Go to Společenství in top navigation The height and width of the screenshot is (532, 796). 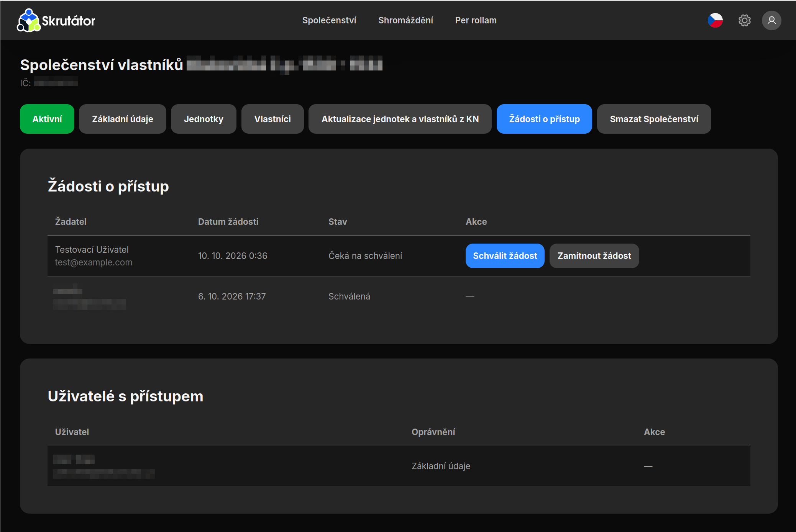pos(329,20)
